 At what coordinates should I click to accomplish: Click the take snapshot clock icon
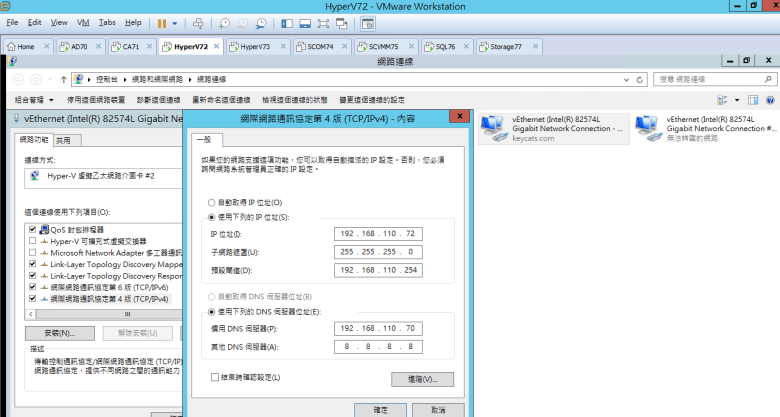(x=224, y=22)
